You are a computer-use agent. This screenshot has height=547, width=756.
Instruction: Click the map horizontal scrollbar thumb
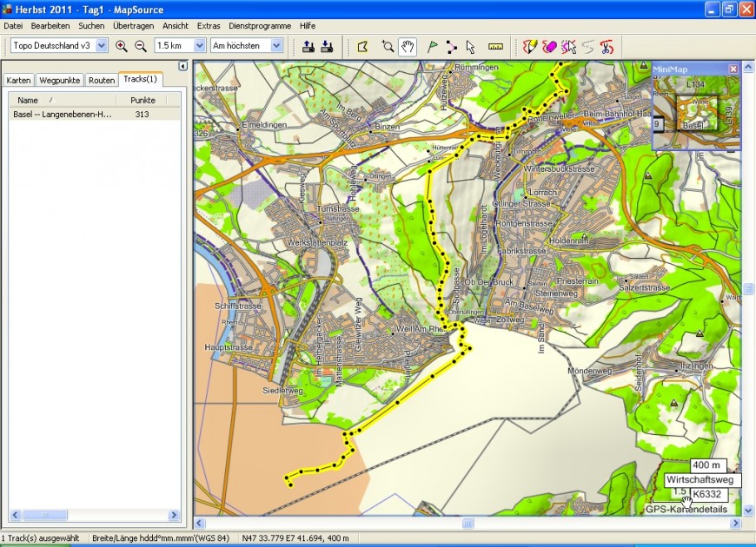(x=468, y=523)
